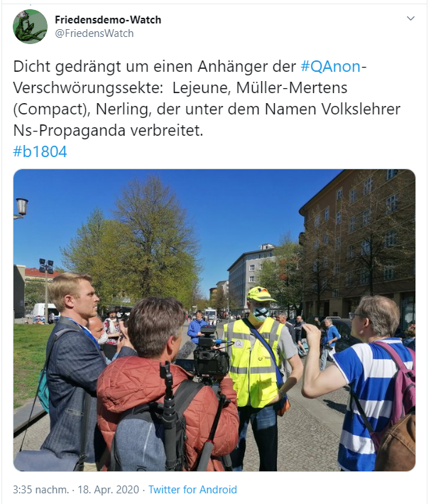The image size is (431, 504).
Task: Follow the #QAnon hashtag link
Action: coord(330,67)
